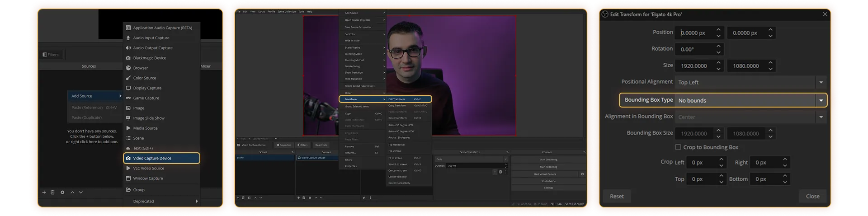The width and height of the screenshot is (868, 216).
Task: Select Browser source entry
Action: [x=161, y=68]
